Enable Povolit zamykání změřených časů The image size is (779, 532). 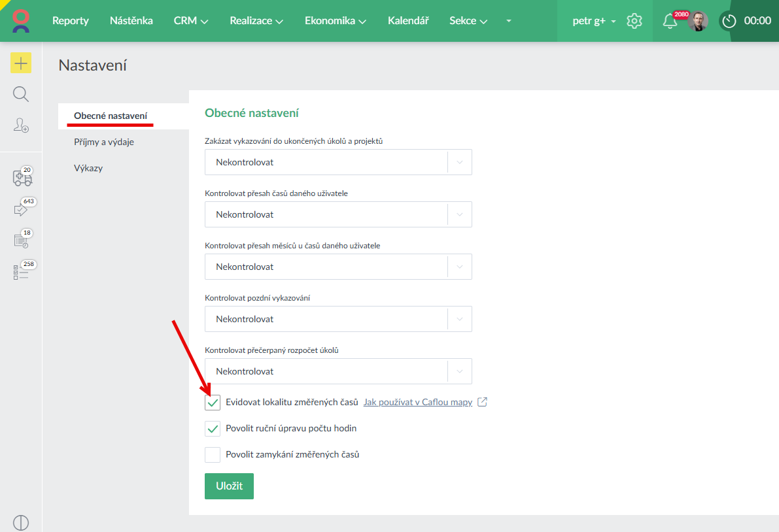(x=213, y=454)
